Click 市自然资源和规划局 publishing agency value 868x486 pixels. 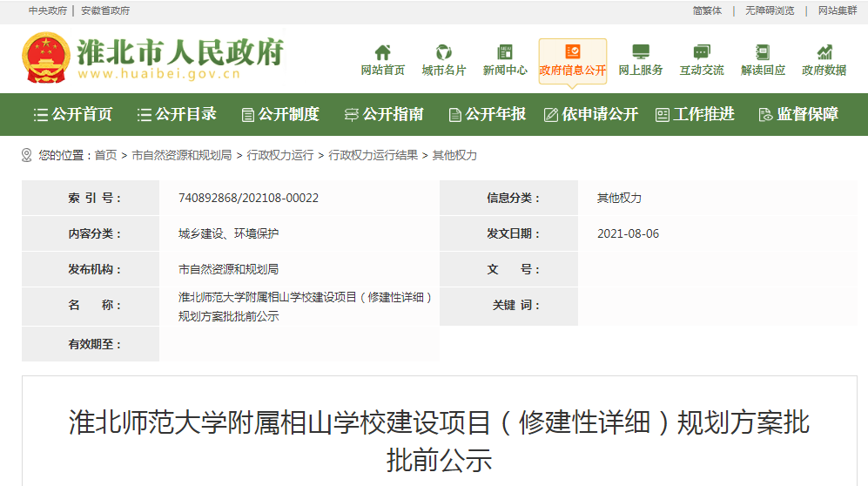229,270
